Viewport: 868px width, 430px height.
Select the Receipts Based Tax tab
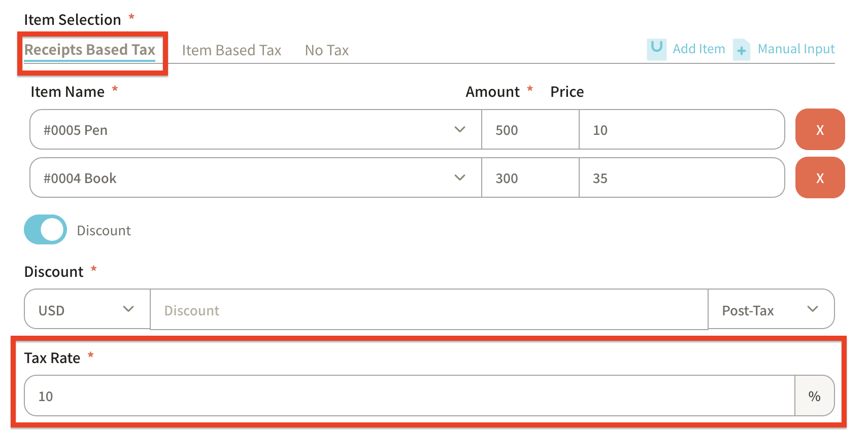coord(90,50)
